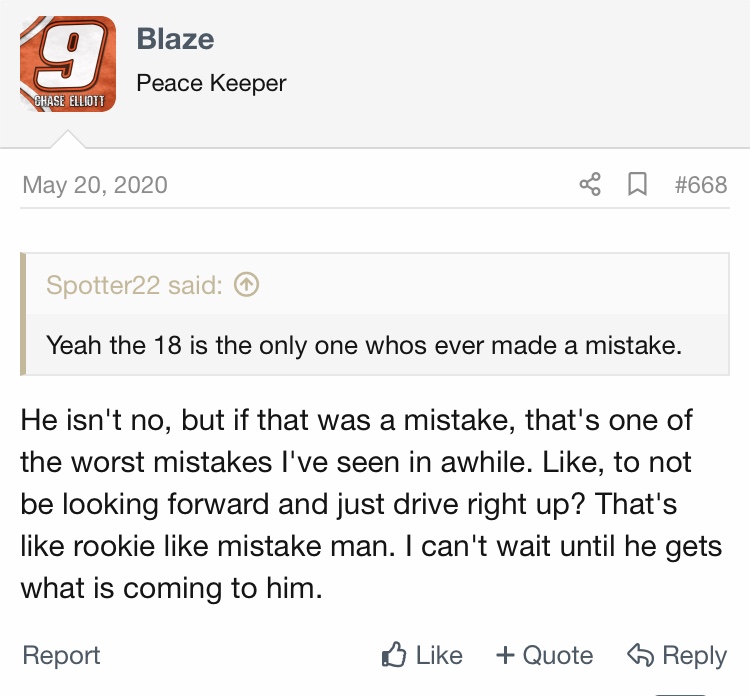Hit the 'Reply' text to respond
The image size is (750, 696).
[694, 656]
